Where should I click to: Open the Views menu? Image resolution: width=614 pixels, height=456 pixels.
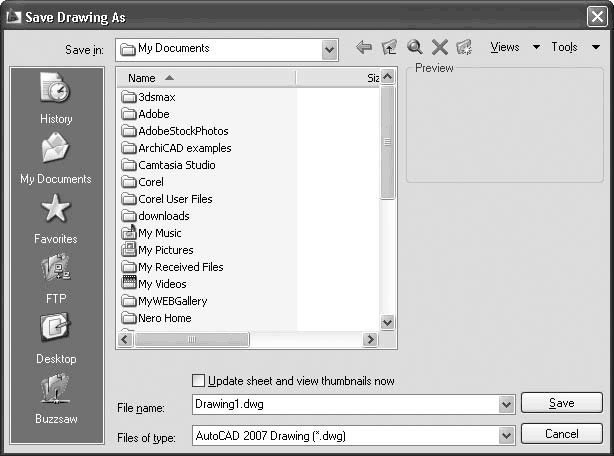505,48
